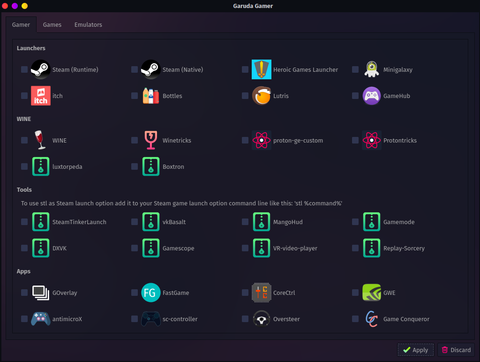Tick the SteamTinkerLaunch checkbox

pyautogui.click(x=24, y=222)
